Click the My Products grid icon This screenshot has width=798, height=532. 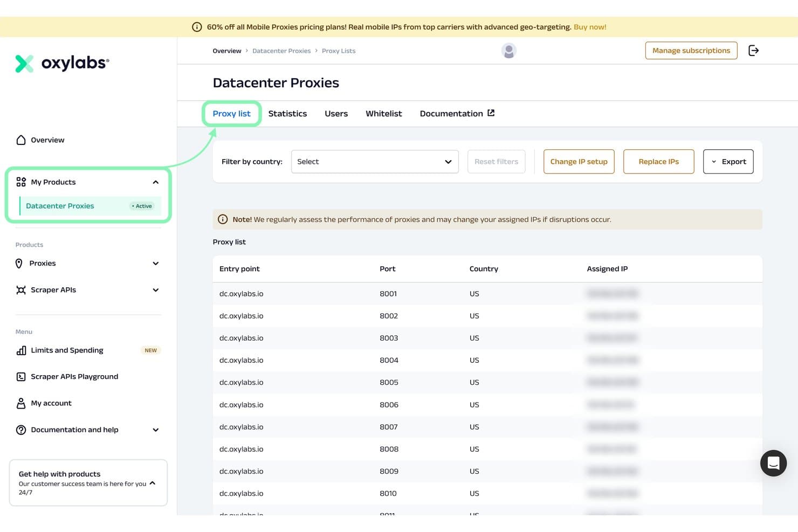(21, 182)
